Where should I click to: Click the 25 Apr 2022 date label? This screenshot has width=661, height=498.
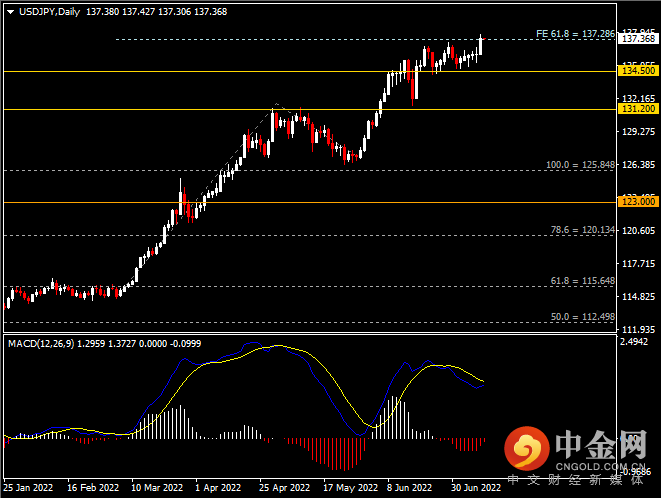click(285, 488)
